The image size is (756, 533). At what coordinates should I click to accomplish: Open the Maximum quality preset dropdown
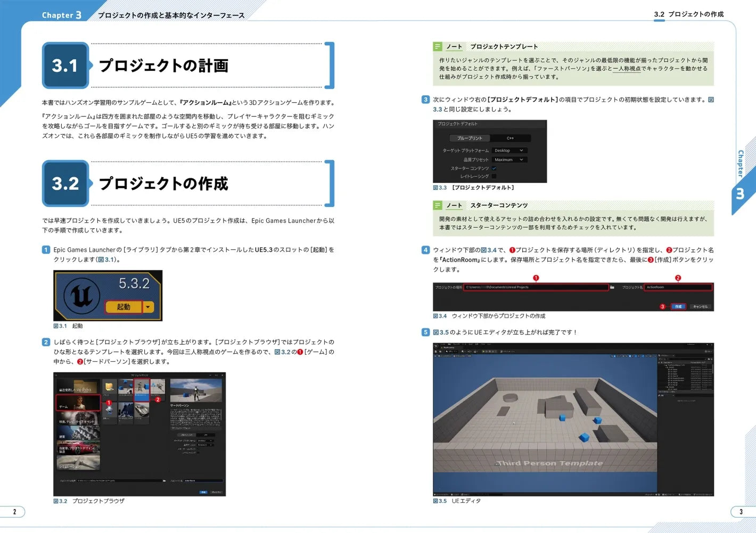click(510, 160)
